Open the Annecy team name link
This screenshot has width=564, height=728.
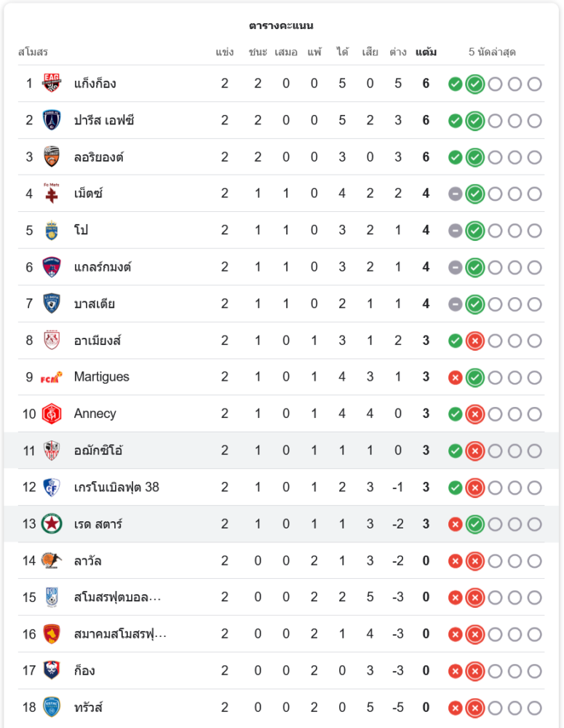[95, 414]
